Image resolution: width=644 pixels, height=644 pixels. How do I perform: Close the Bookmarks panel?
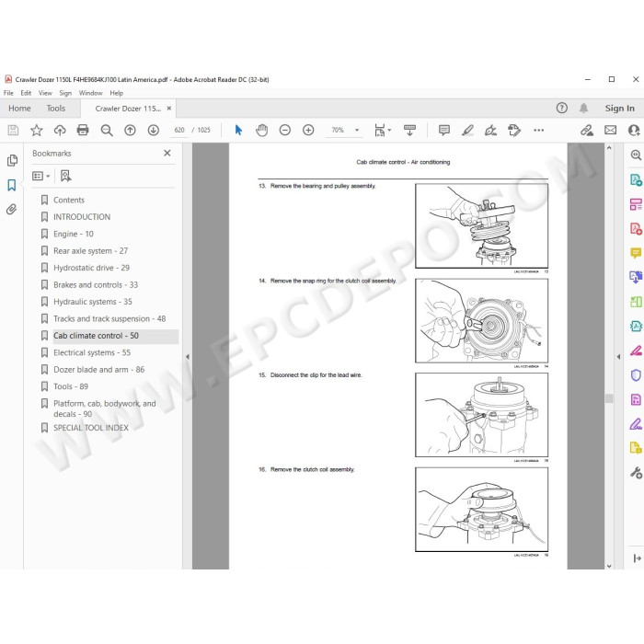[167, 153]
